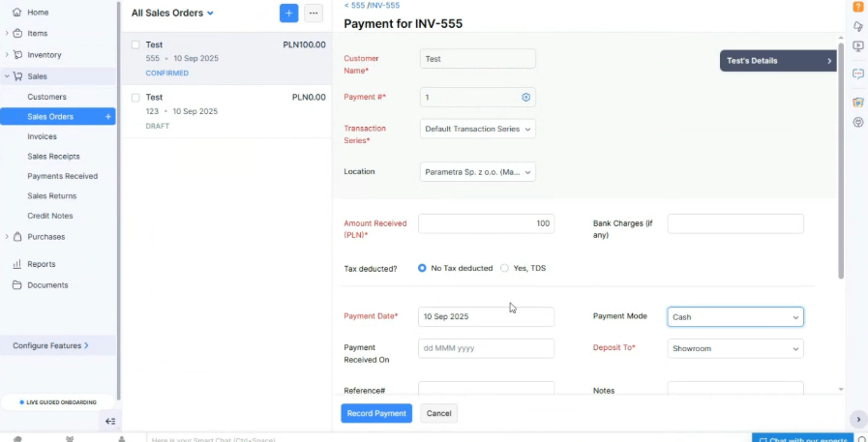Open the announcements megaphone icon
The image size is (868, 442).
pyautogui.click(x=857, y=26)
